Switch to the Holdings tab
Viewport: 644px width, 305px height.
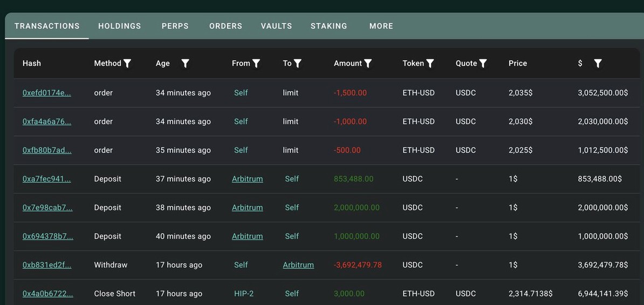click(x=120, y=26)
